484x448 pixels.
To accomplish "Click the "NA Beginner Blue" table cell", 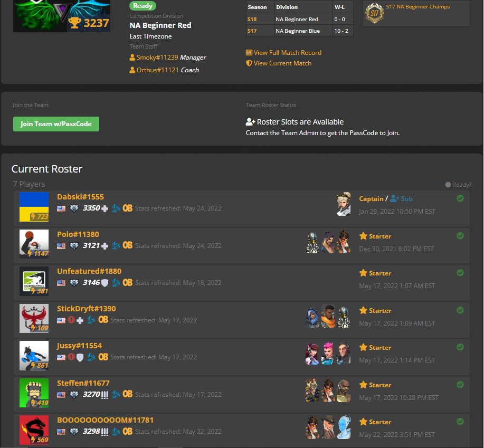I will pos(303,31).
